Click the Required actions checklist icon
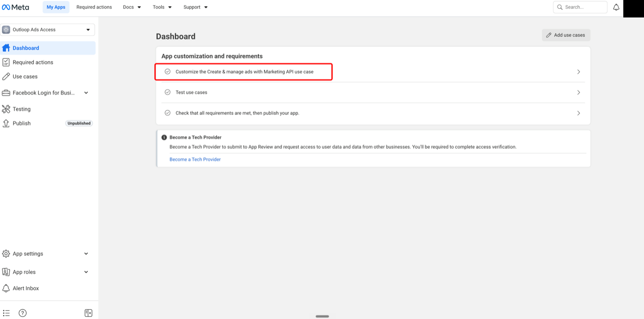Image resolution: width=644 pixels, height=319 pixels. (x=6, y=62)
